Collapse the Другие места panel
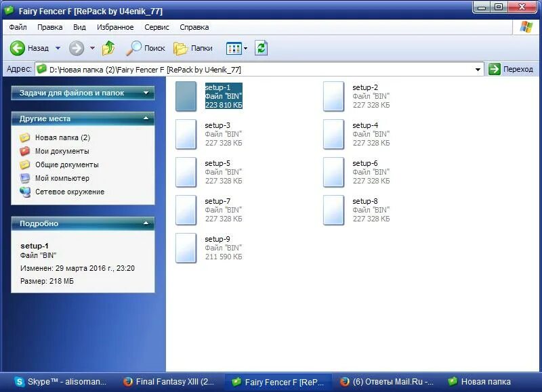 click(x=146, y=118)
